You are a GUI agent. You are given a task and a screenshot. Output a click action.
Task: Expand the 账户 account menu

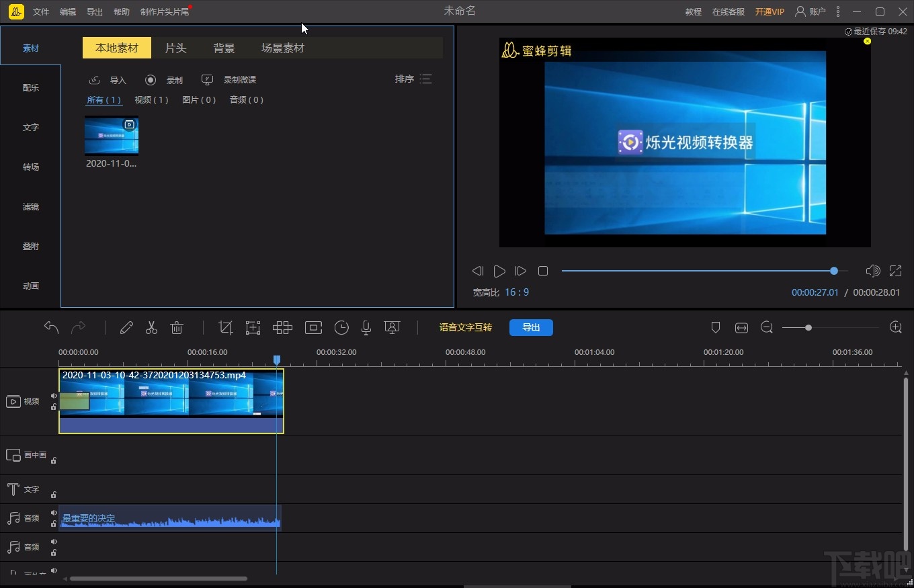pos(811,11)
